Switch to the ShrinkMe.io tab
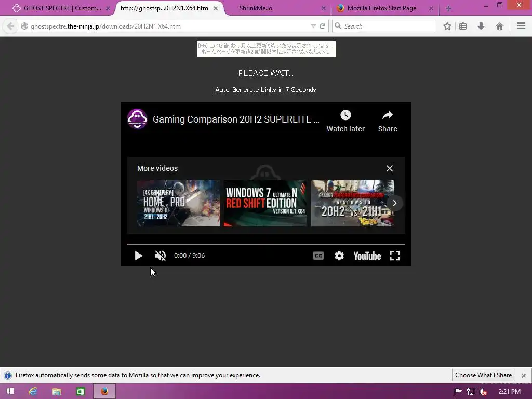Viewport: 532px width, 399px height. [256, 8]
